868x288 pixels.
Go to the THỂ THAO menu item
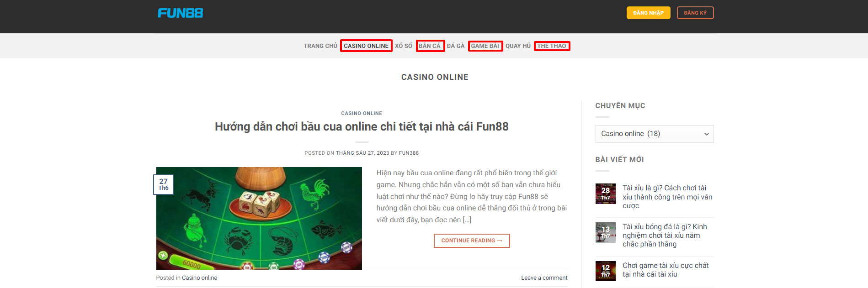tap(552, 46)
